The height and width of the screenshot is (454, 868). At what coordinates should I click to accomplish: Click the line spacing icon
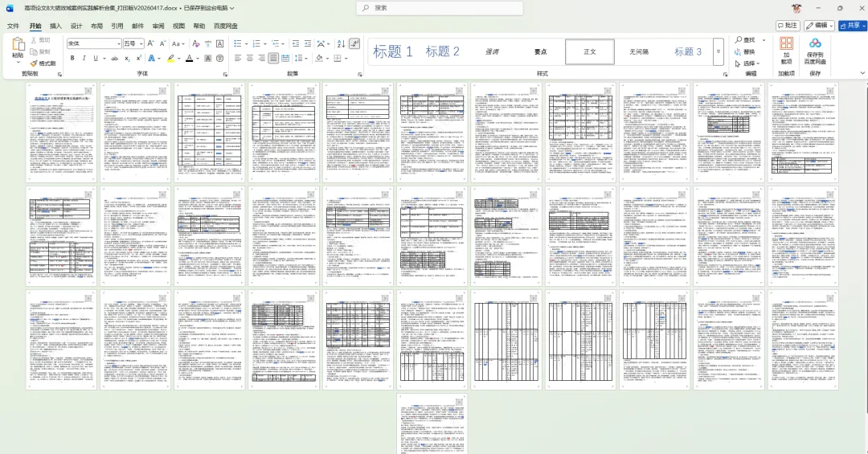click(x=299, y=58)
